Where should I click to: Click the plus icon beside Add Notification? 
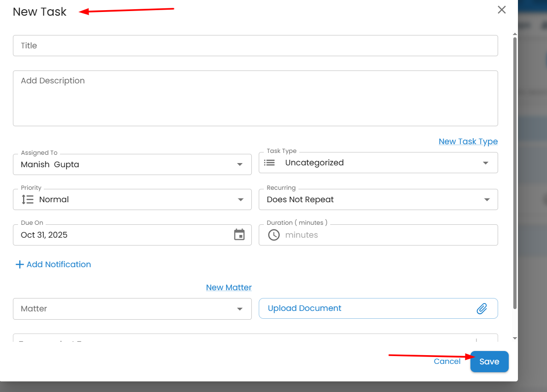[19, 264]
